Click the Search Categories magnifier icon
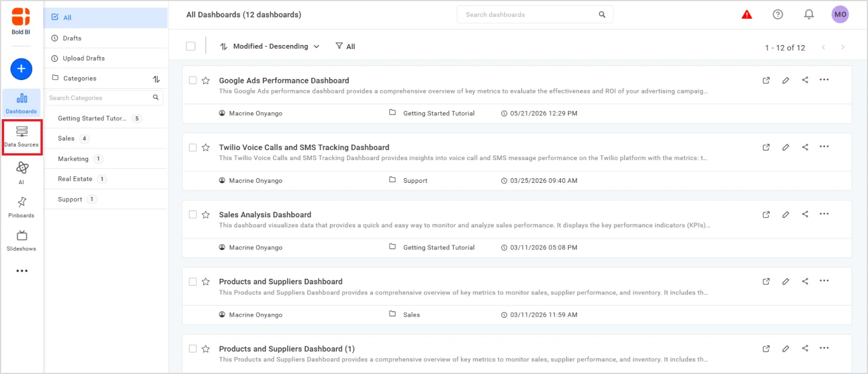 coord(156,98)
